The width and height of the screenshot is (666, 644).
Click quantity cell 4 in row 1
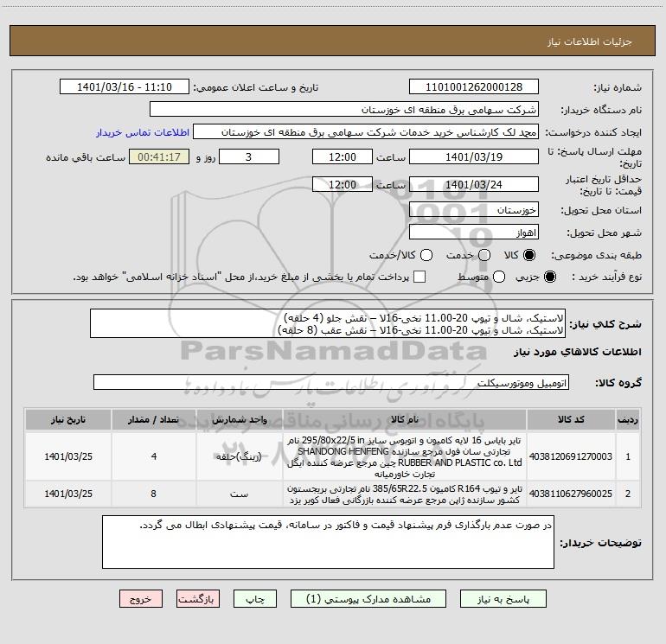point(154,456)
